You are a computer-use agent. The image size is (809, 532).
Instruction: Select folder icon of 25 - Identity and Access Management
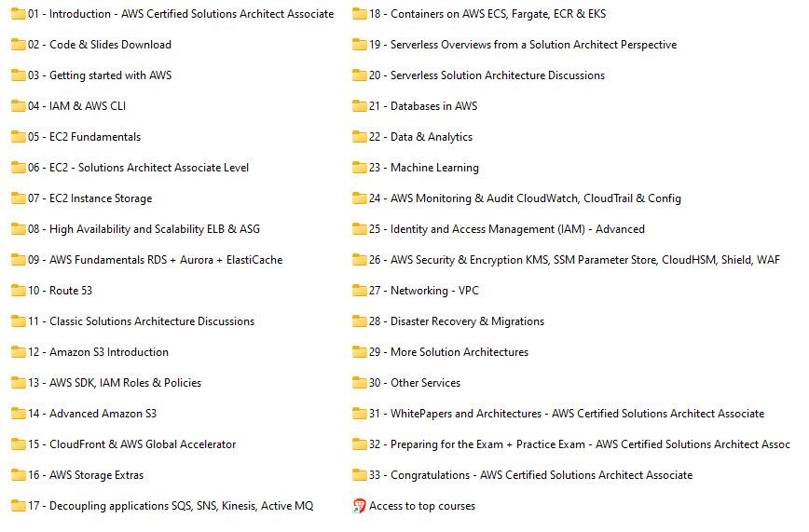pos(359,229)
